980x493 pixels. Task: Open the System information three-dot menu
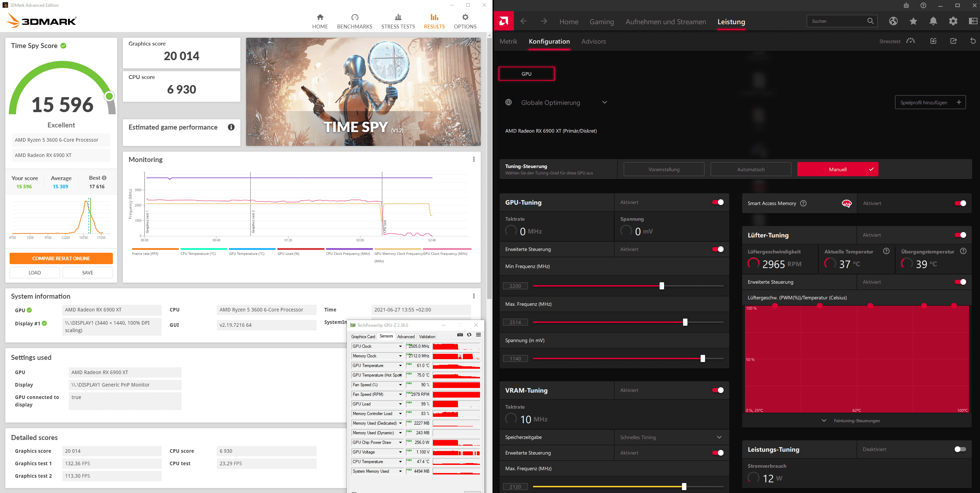pos(474,296)
